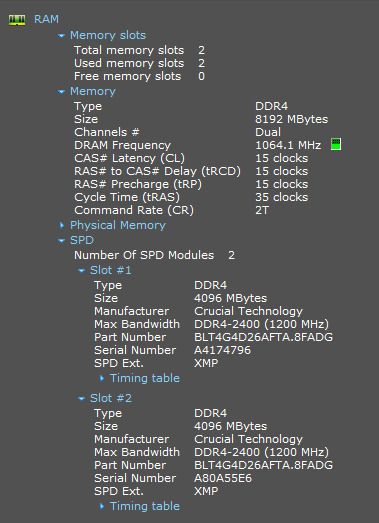379x523 pixels.
Task: Expand the Physical Memory section
Action: coord(62,225)
